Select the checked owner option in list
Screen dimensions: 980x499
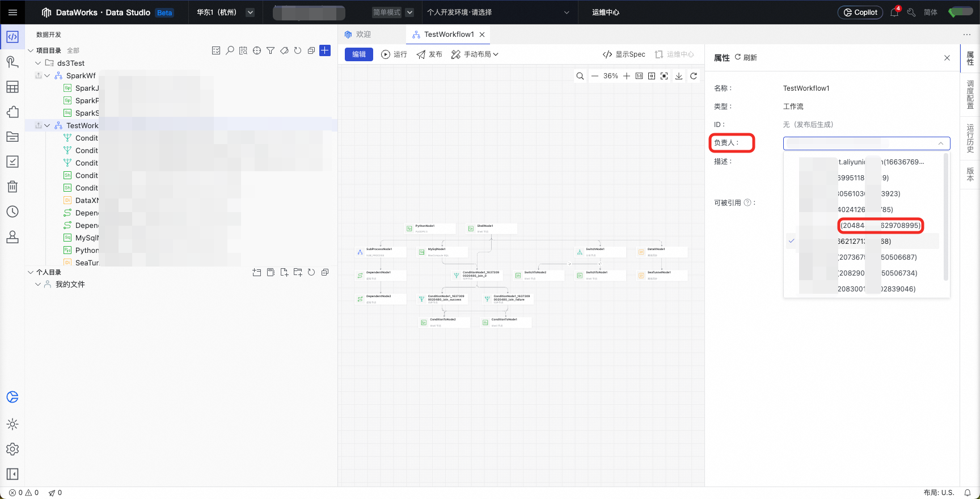pyautogui.click(x=861, y=241)
